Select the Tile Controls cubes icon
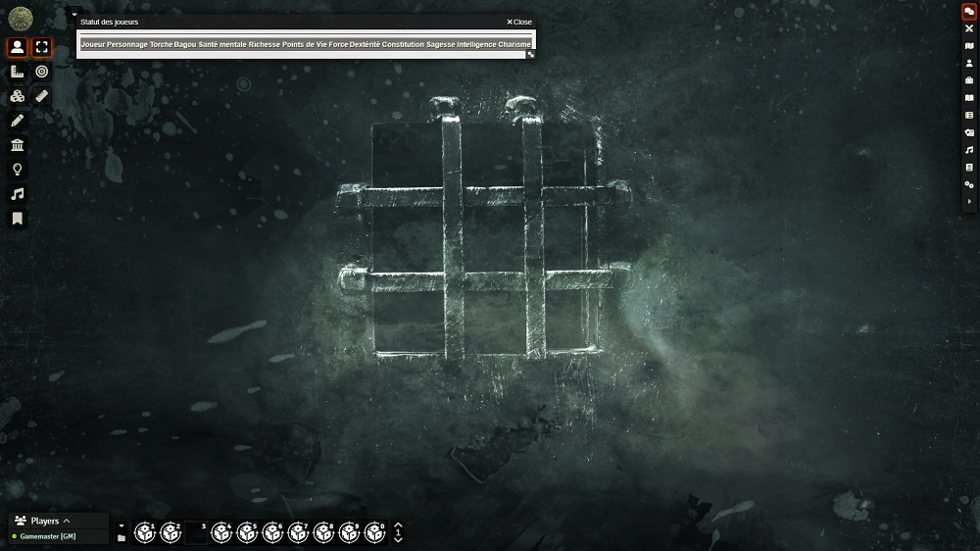980x551 pixels. pos(17,96)
